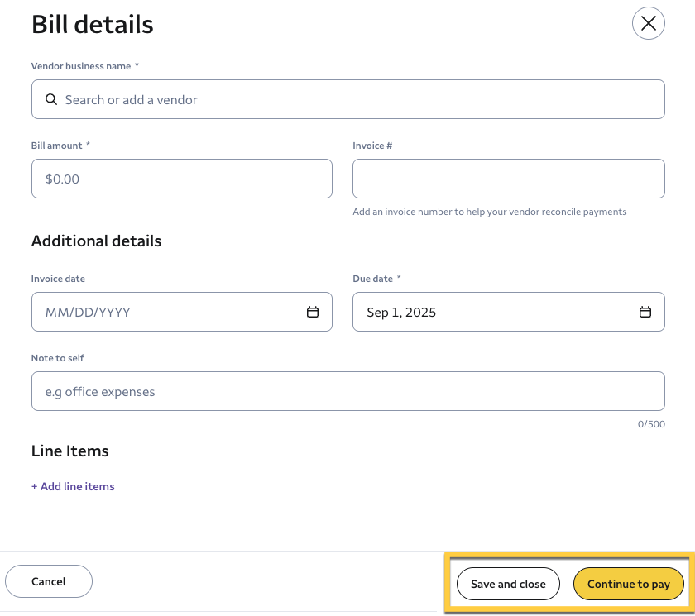Close the Bill details dialog with X

tap(648, 23)
